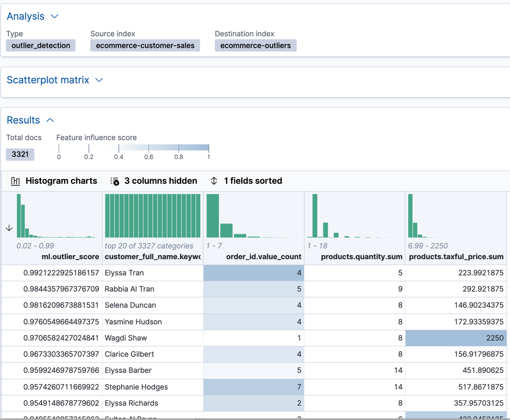The width and height of the screenshot is (510, 420).
Task: Select the highlighted 2250 taxful price cell
Action: click(x=456, y=338)
